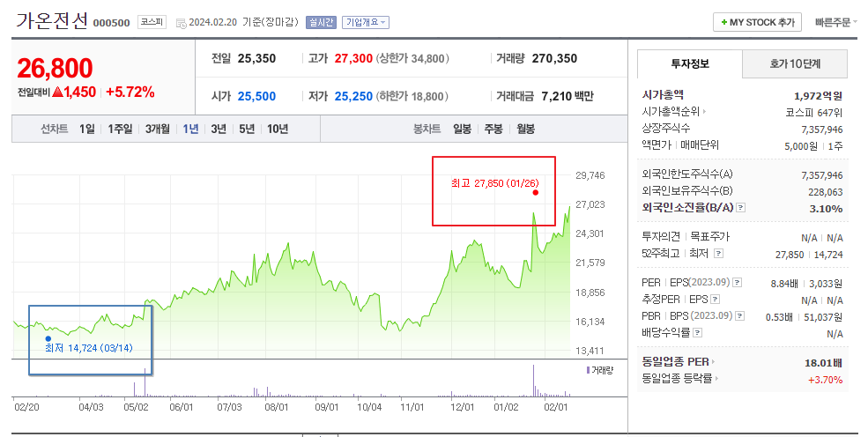Screen dimensions: 868x437
Task: Select the 10년 line chart period
Action: [x=278, y=129]
